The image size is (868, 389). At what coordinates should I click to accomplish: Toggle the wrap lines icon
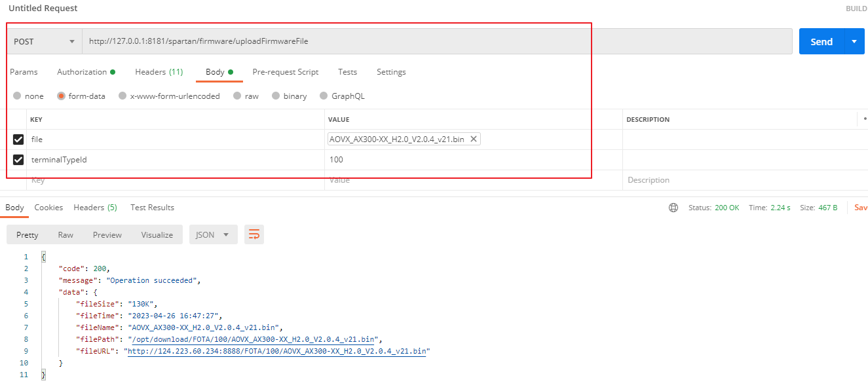pyautogui.click(x=254, y=234)
